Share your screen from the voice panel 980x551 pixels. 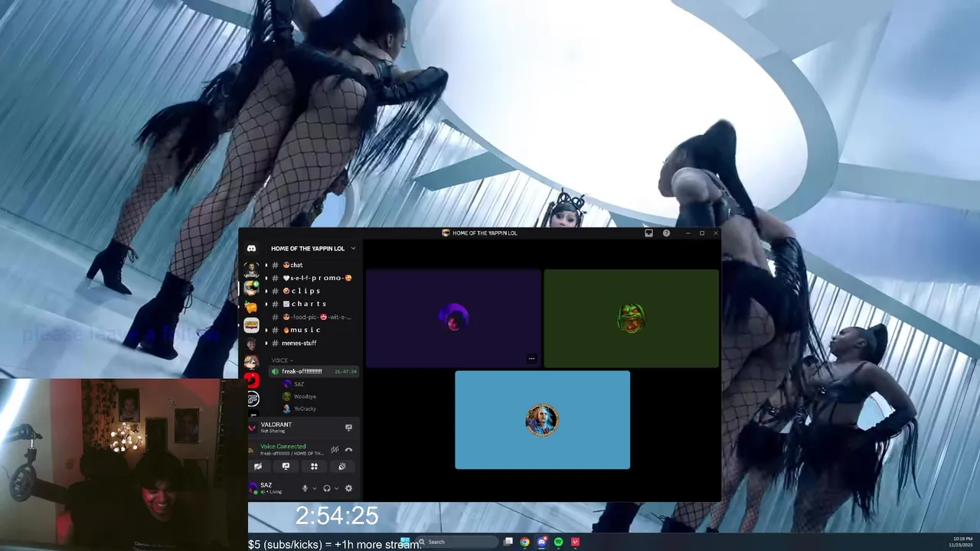(x=286, y=466)
